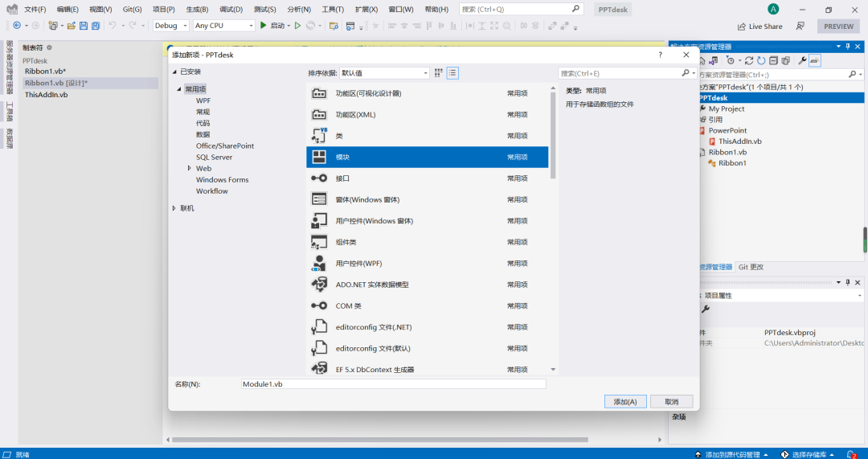
Task: Select ThisAddIn.vb in Solution Explorer
Action: pyautogui.click(x=739, y=141)
